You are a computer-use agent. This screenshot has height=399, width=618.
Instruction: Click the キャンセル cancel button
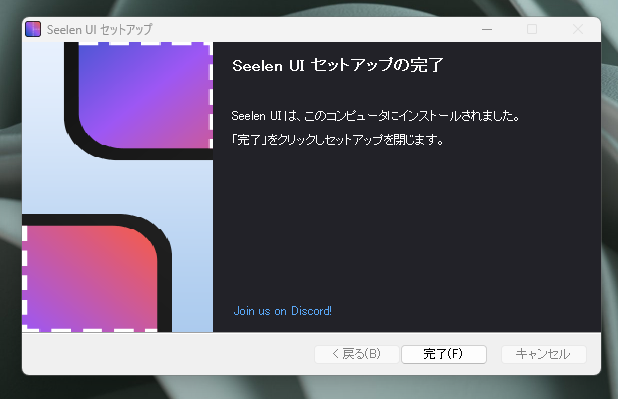544,354
